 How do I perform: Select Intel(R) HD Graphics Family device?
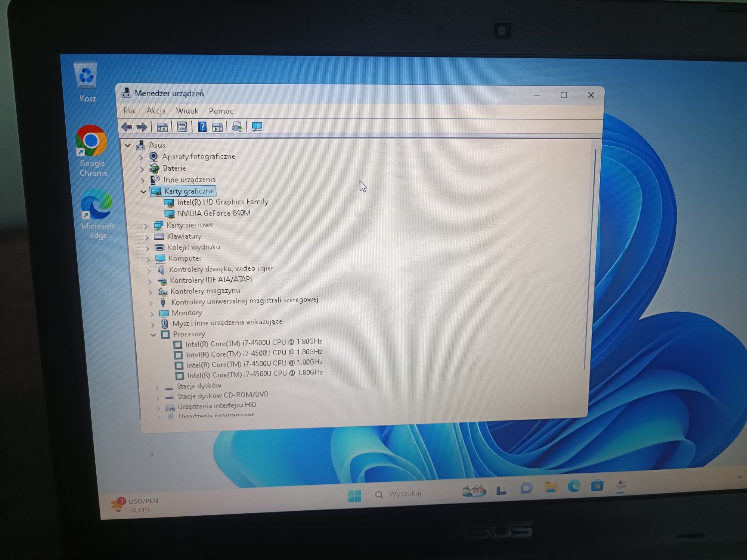[223, 202]
